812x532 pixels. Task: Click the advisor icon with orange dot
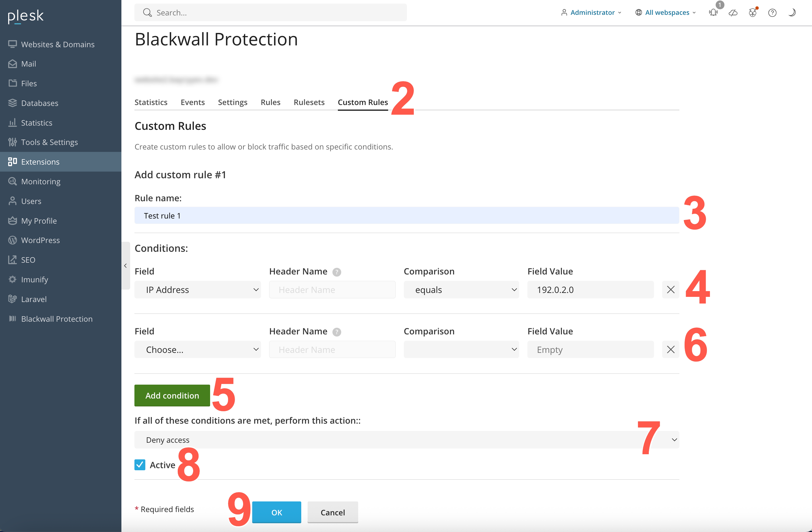[x=753, y=13]
